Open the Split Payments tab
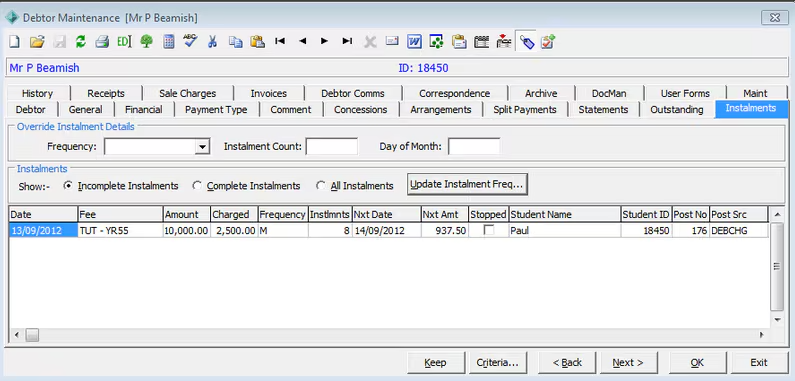This screenshot has width=795, height=381. [525, 110]
